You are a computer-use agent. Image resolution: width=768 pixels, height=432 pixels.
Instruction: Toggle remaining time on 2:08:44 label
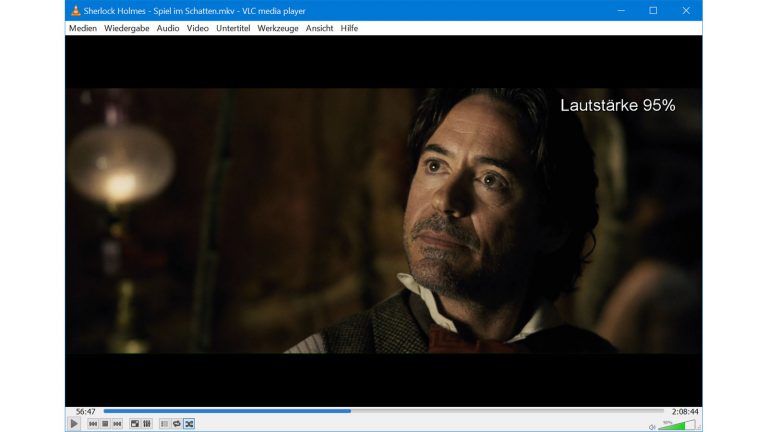tap(685, 411)
